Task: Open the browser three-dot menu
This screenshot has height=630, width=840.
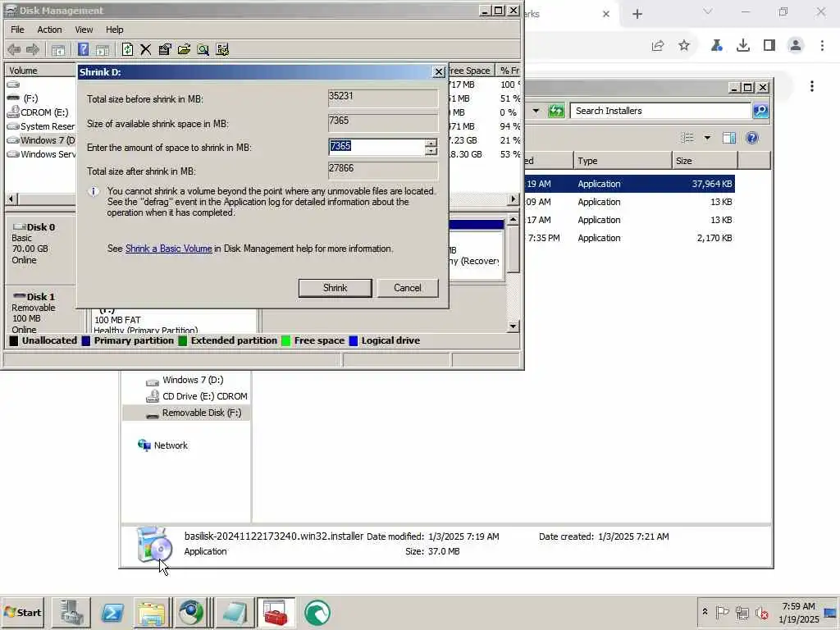Action: (822, 46)
